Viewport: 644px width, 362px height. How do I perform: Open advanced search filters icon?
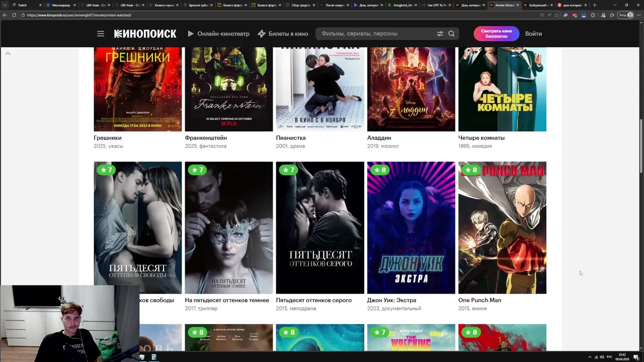tap(440, 34)
